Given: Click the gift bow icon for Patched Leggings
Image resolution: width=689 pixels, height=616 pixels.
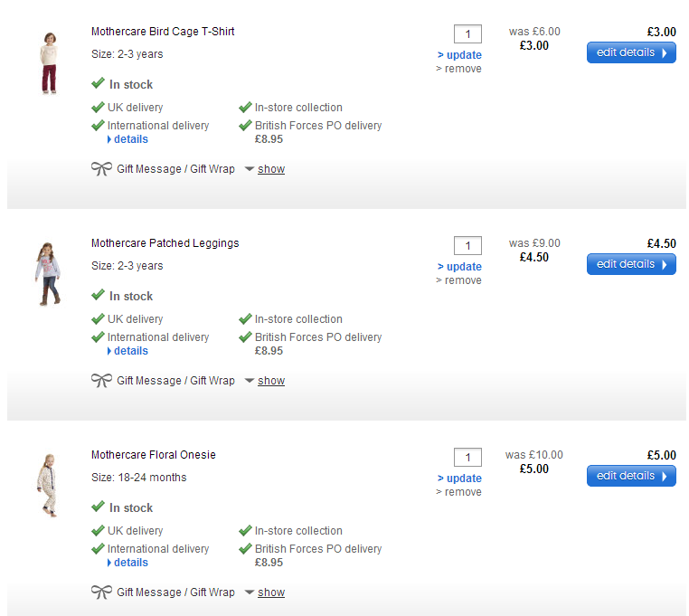Looking at the screenshot, I should click(x=101, y=381).
